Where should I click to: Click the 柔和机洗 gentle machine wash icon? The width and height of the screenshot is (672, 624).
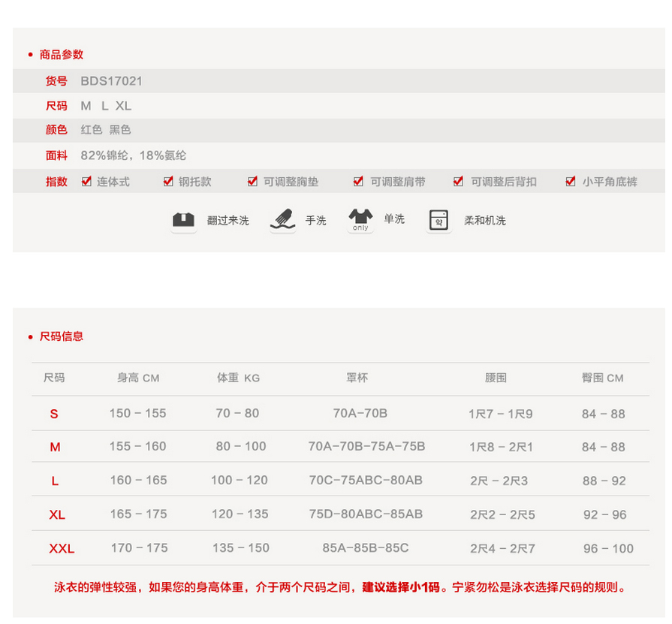tap(438, 220)
